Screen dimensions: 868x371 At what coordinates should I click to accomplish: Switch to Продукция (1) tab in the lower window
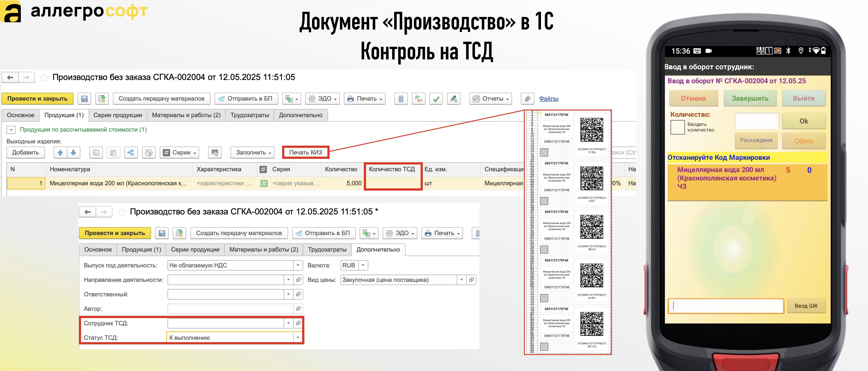(x=142, y=250)
